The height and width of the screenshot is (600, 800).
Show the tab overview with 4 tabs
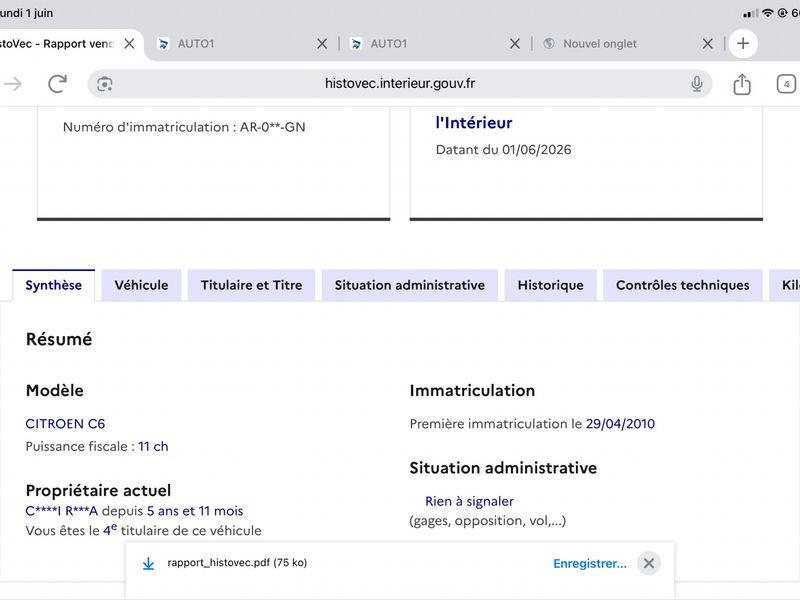786,84
